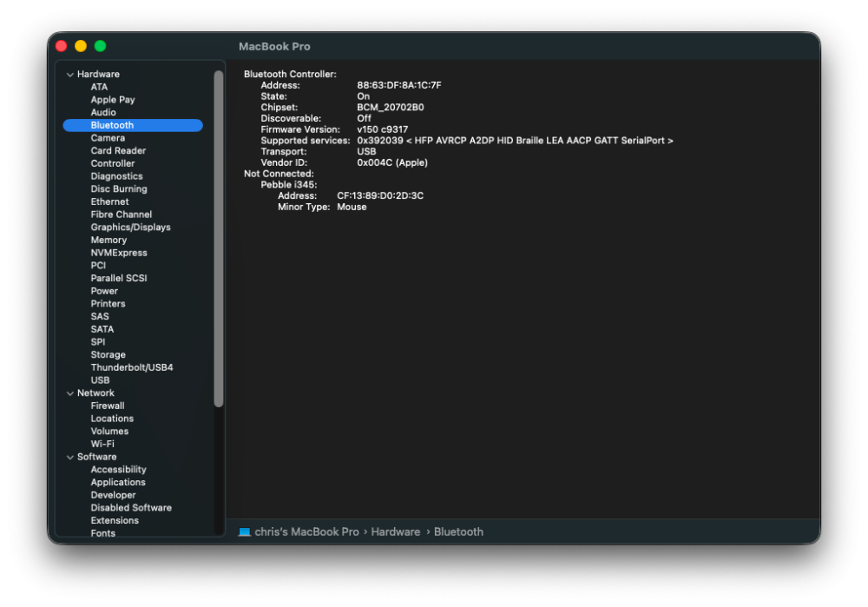The height and width of the screenshot is (607, 868).
Task: Click Transport value USB
Action: (366, 152)
